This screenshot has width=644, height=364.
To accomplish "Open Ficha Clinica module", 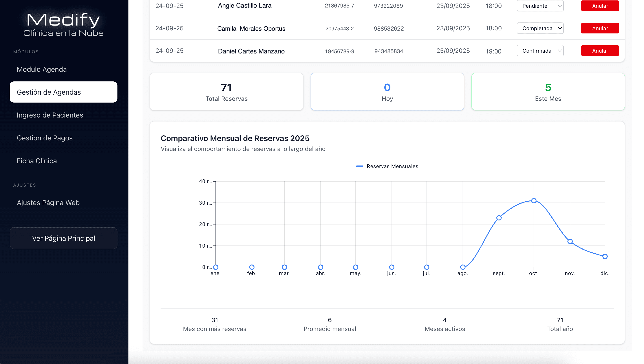I will tap(37, 161).
